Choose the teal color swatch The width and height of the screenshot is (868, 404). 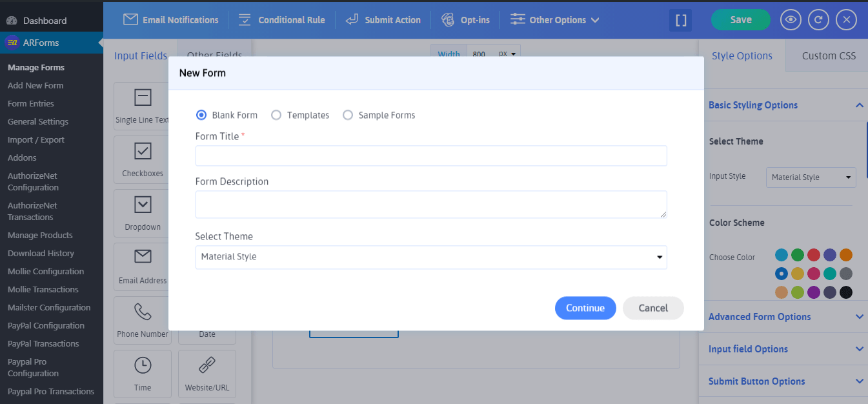click(830, 274)
